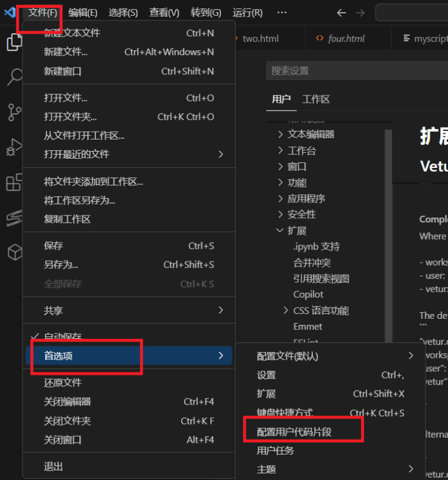Image resolution: width=448 pixels, height=480 pixels.
Task: Click the cube icon in activity bar
Action: [x=14, y=252]
